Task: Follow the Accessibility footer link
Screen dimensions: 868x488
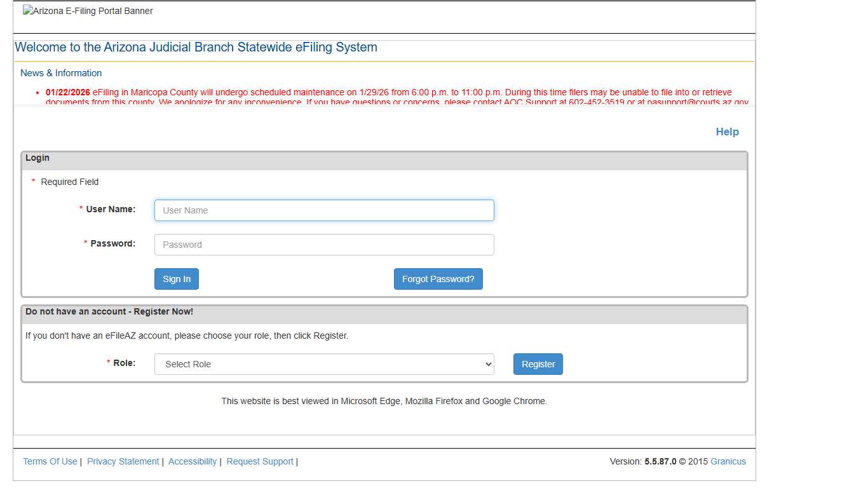Action: coord(193,461)
